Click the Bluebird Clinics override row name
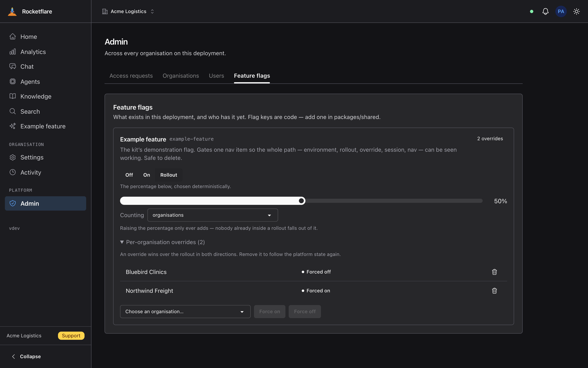588x368 pixels. [146, 272]
